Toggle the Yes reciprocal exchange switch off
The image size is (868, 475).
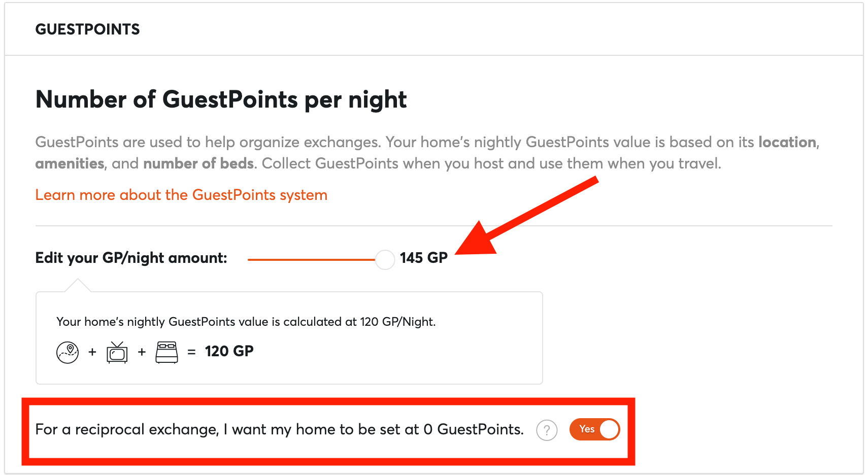(594, 429)
